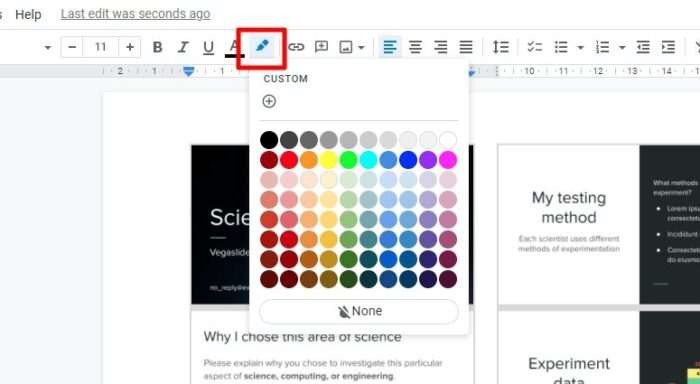Click the insert image icon

tap(346, 47)
